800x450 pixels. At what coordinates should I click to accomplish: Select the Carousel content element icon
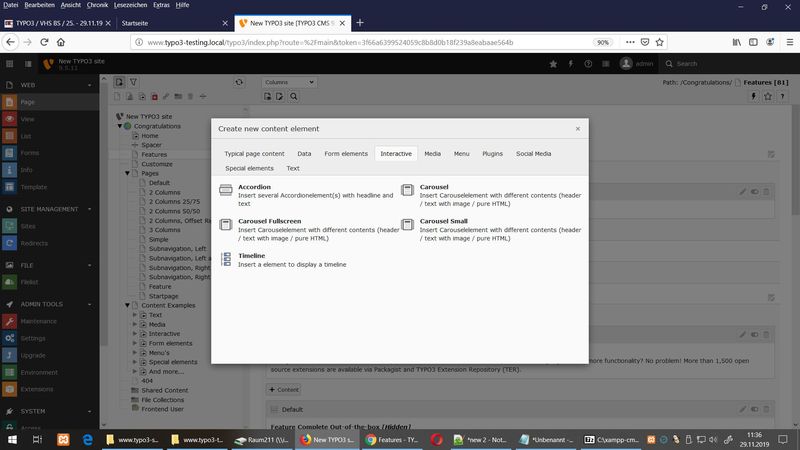[407, 190]
